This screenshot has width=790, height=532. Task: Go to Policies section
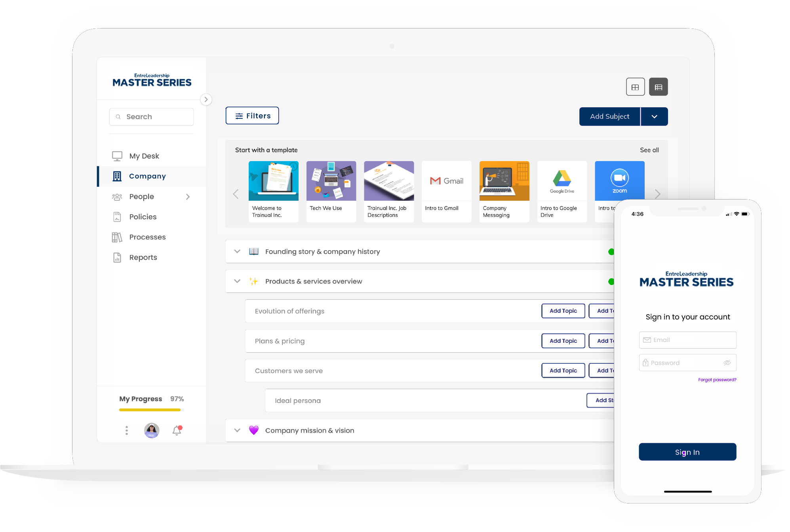pyautogui.click(x=143, y=217)
